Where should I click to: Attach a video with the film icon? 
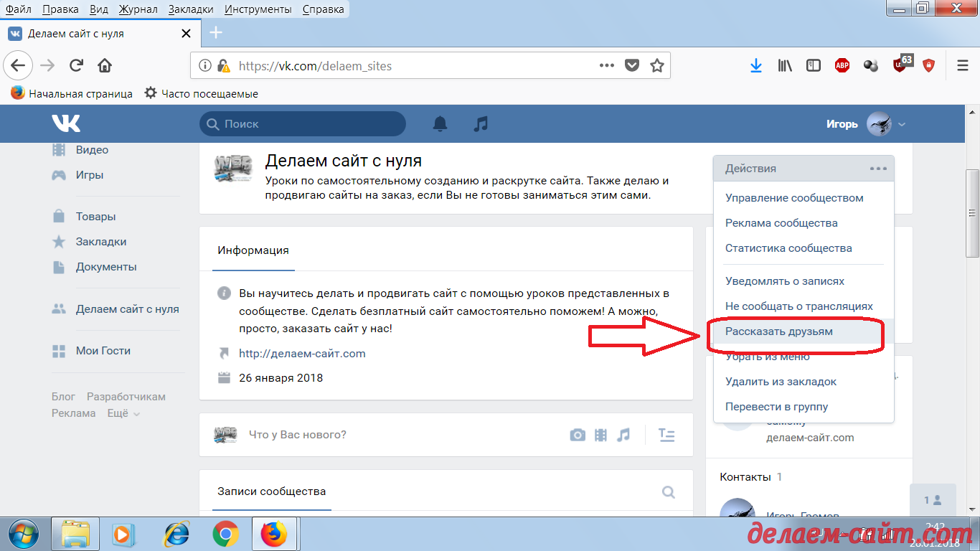[600, 435]
